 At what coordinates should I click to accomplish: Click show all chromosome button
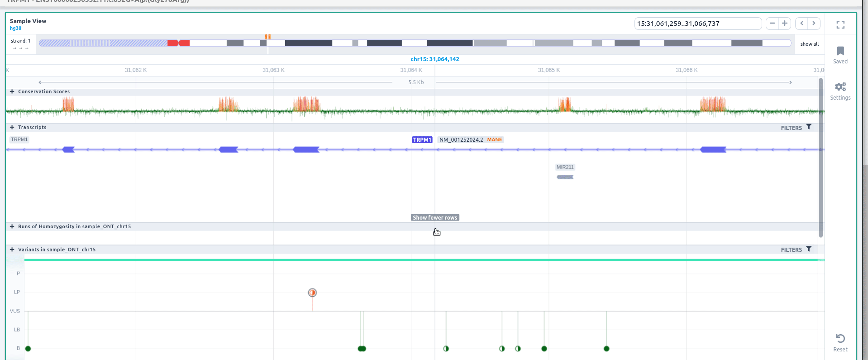[x=809, y=44]
